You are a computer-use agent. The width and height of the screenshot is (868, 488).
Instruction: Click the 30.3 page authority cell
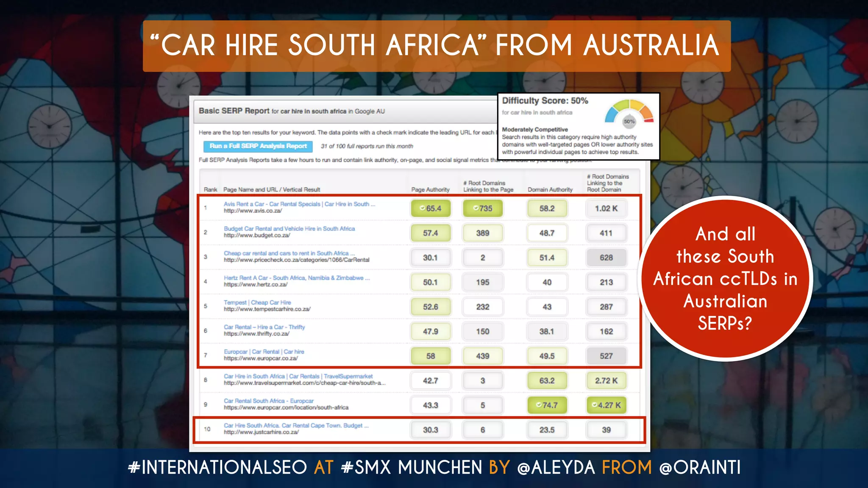[x=430, y=430]
